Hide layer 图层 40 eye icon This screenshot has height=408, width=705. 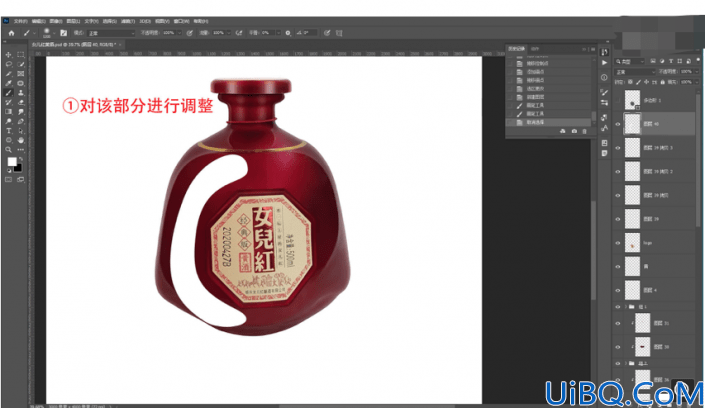618,124
